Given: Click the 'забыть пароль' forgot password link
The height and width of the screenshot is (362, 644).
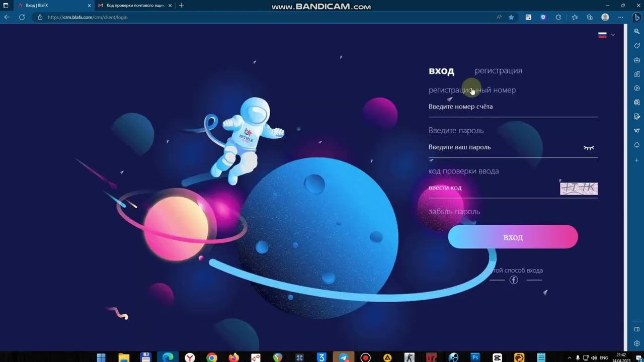Looking at the screenshot, I should [x=454, y=212].
